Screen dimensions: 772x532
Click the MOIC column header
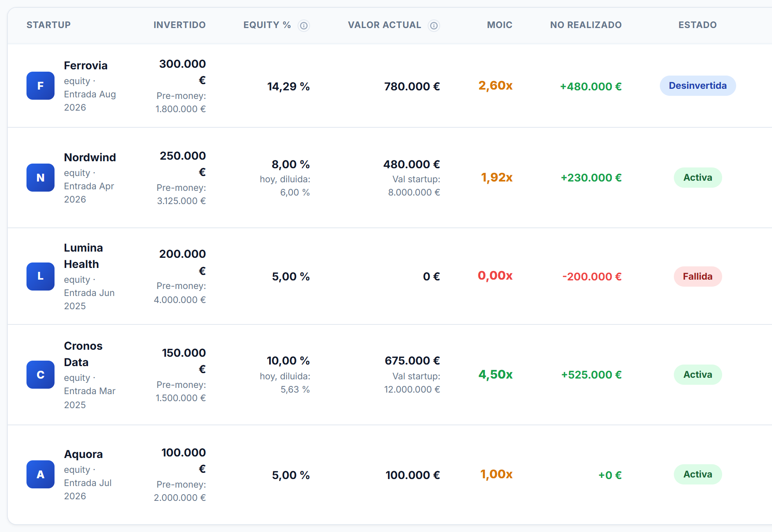coord(500,25)
